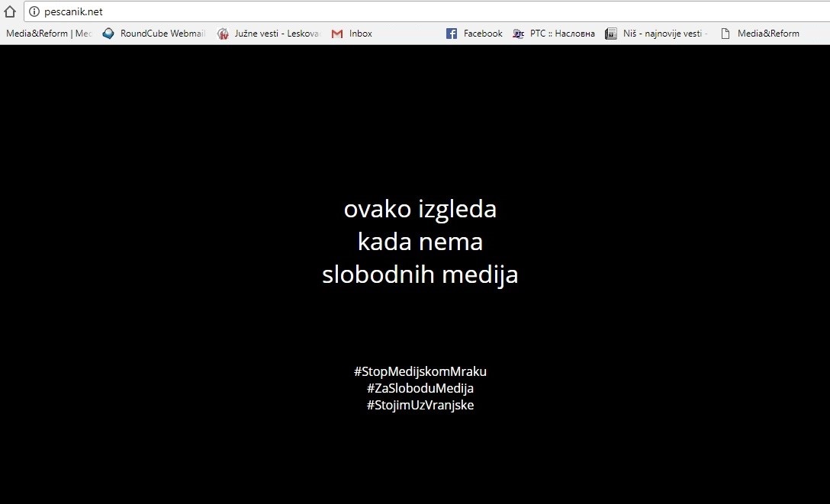Viewport: 830px width, 504px height.
Task: Click the RoundCube Webmail bookmark favicon
Action: (x=108, y=34)
